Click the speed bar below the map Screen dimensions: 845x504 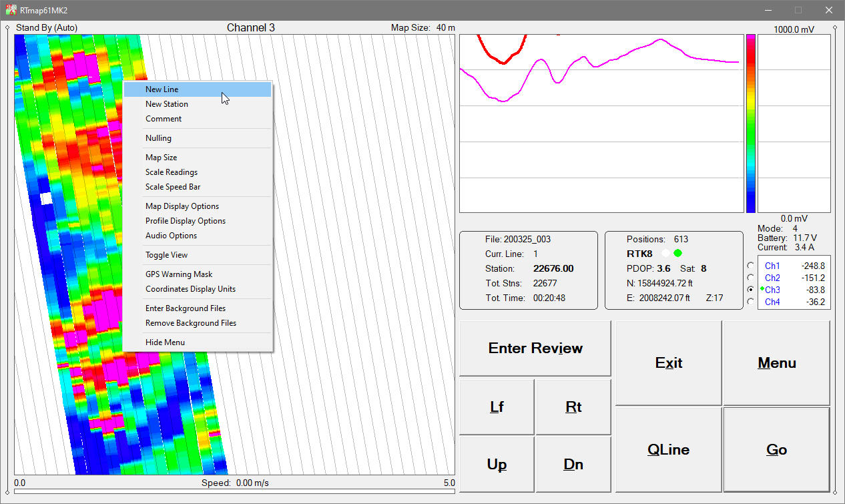point(234,491)
